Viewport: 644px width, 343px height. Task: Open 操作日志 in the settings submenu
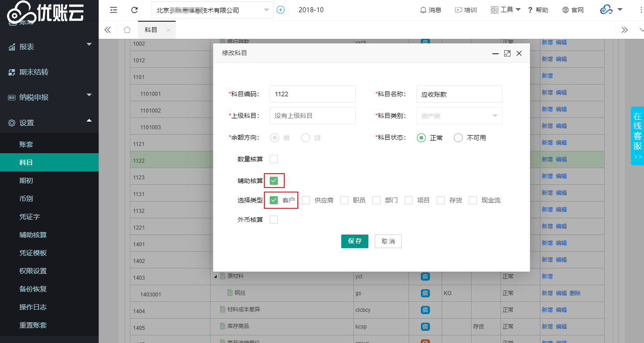(49, 307)
